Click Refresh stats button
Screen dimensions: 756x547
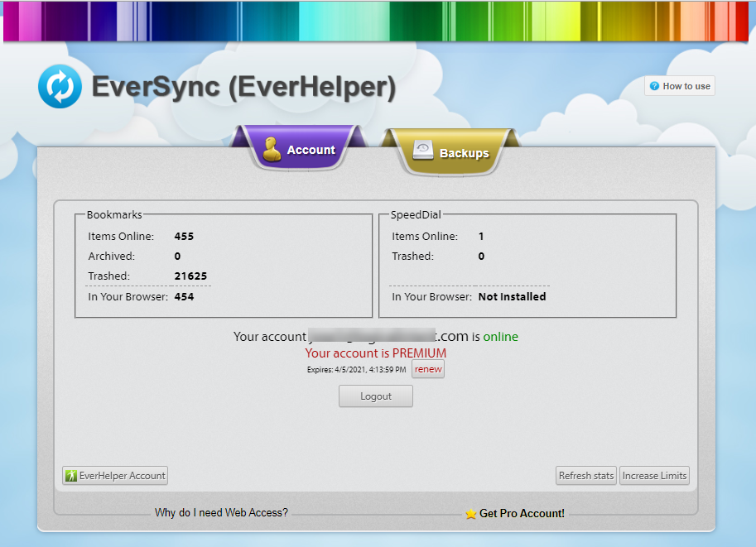[585, 476]
